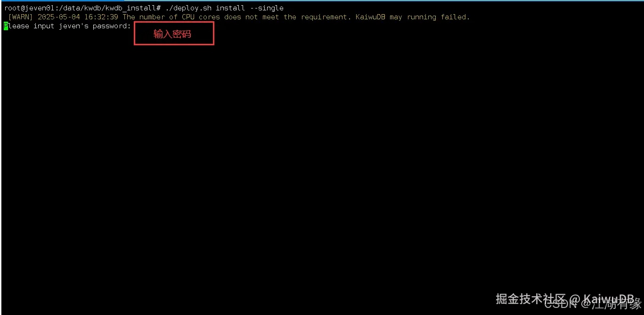Click the words running failed.
This screenshot has height=315, width=644.
(438, 17)
